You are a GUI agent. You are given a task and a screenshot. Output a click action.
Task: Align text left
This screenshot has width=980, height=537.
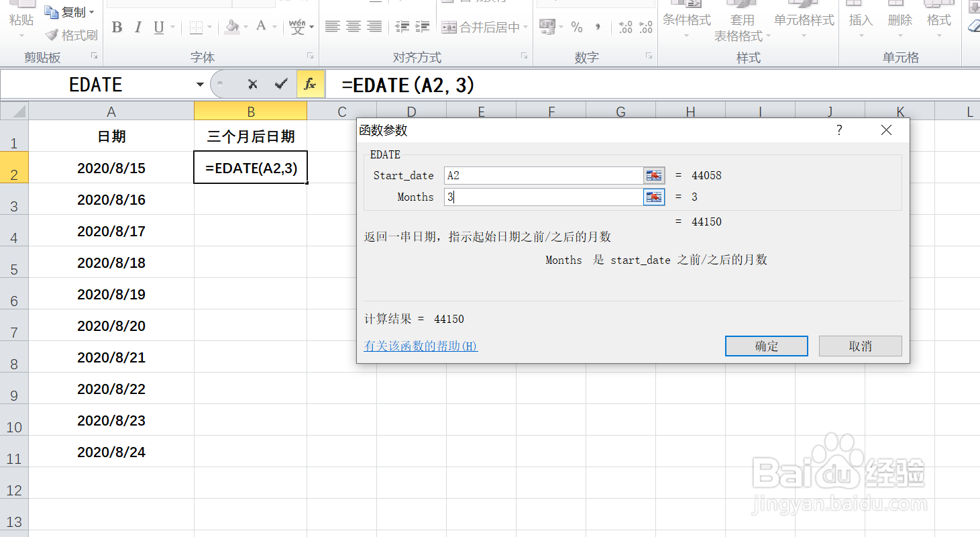[x=332, y=27]
